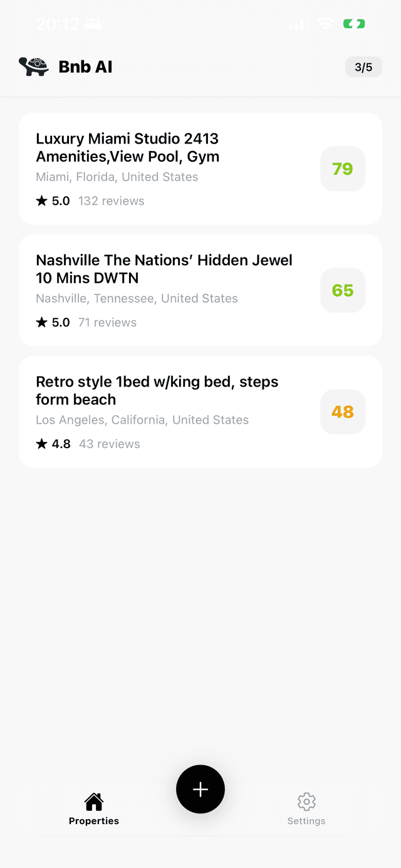Viewport: 401px width, 868px height.
Task: Tap the battery indicator in the status bar
Action: (x=353, y=23)
